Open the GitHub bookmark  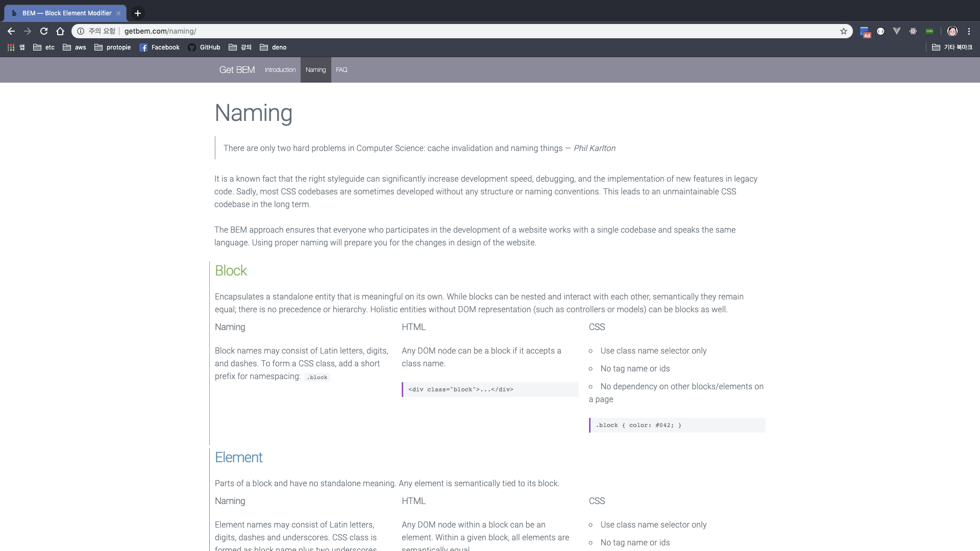pyautogui.click(x=204, y=47)
